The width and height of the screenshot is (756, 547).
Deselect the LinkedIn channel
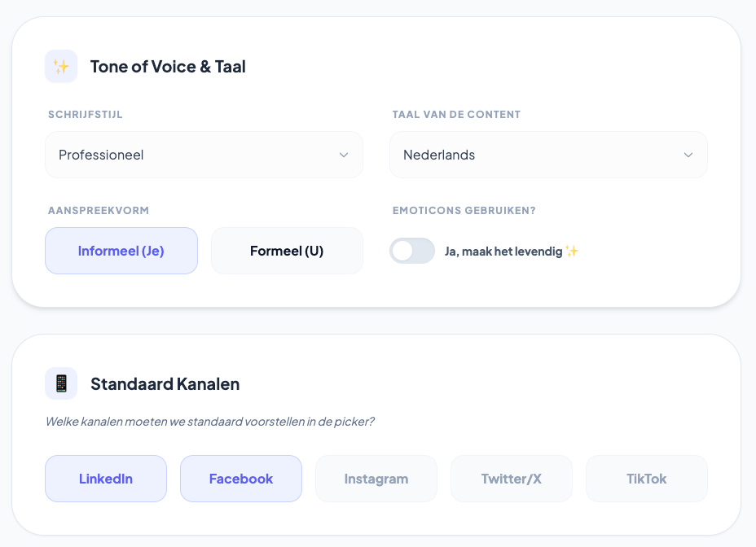106,479
